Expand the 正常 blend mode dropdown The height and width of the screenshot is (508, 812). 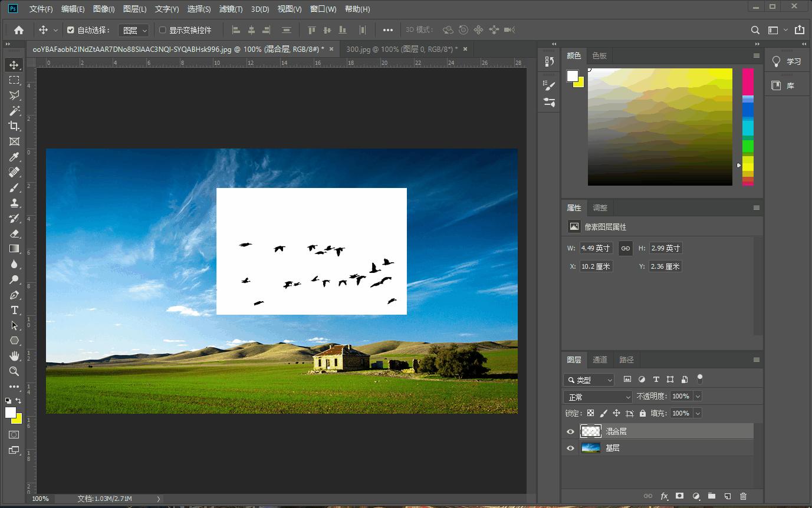[598, 397]
